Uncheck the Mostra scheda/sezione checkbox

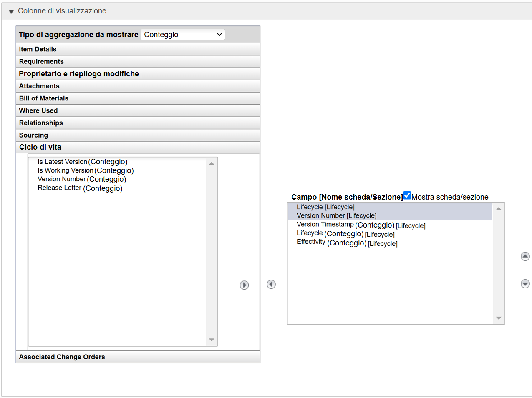tap(407, 195)
